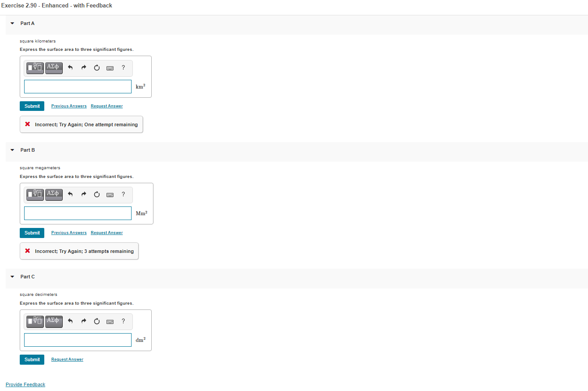
Task: Collapse the Part A section
Action: (x=12, y=23)
